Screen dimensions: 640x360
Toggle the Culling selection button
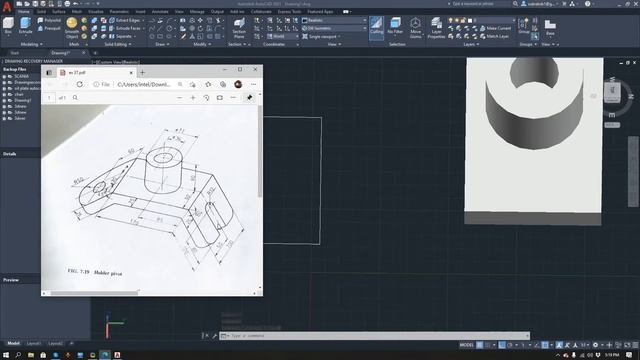(x=376, y=27)
